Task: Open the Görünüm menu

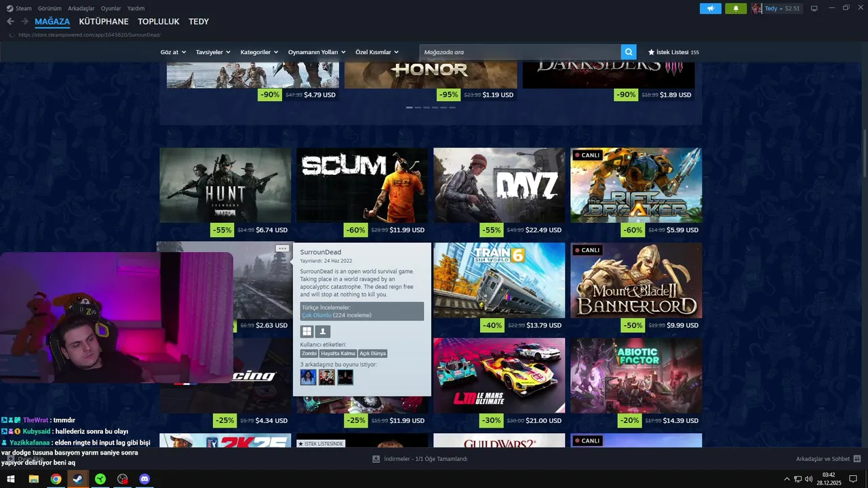Action: [x=50, y=8]
